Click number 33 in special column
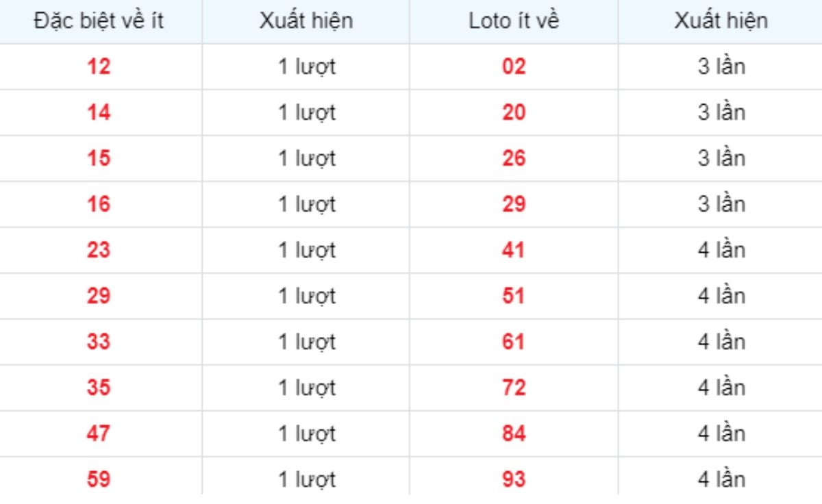The image size is (822, 504). pyautogui.click(x=99, y=342)
